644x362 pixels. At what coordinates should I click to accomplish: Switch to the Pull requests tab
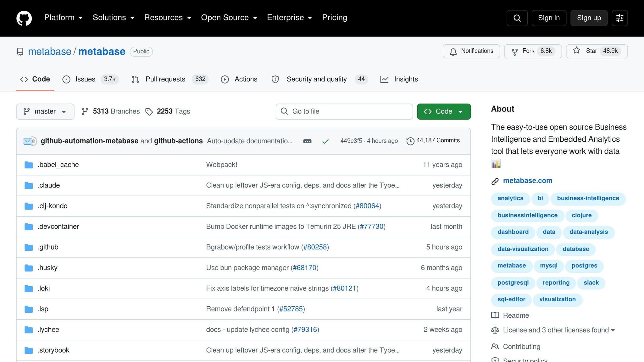point(170,79)
